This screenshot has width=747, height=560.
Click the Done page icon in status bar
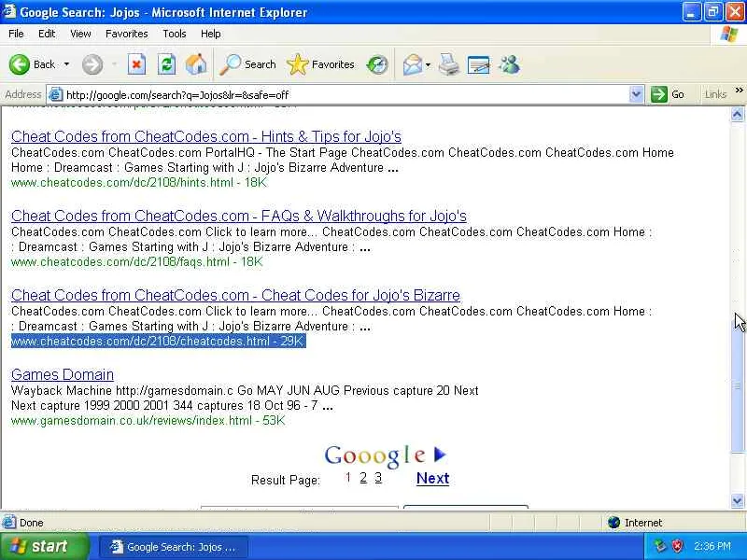click(x=9, y=523)
